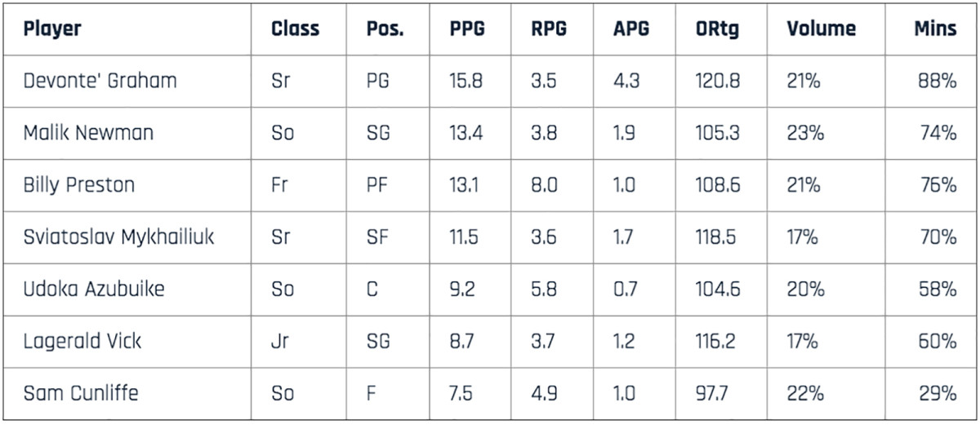This screenshot has width=980, height=425.
Task: Select Lagerald Vick's name
Action: (x=82, y=341)
